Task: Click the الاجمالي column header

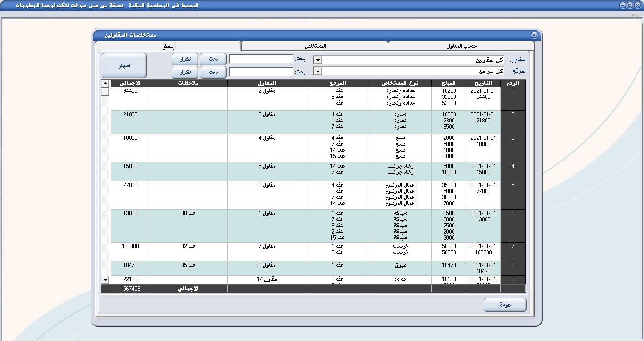Action: pyautogui.click(x=130, y=83)
